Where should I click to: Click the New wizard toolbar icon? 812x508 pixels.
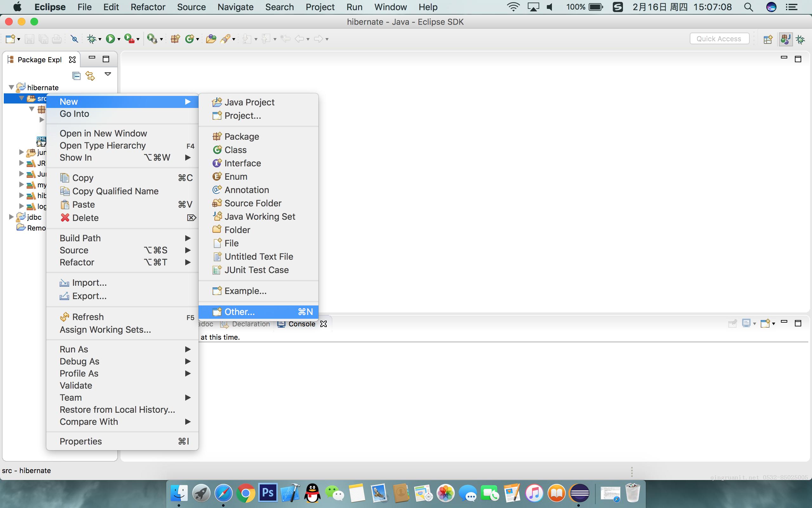pyautogui.click(x=10, y=39)
